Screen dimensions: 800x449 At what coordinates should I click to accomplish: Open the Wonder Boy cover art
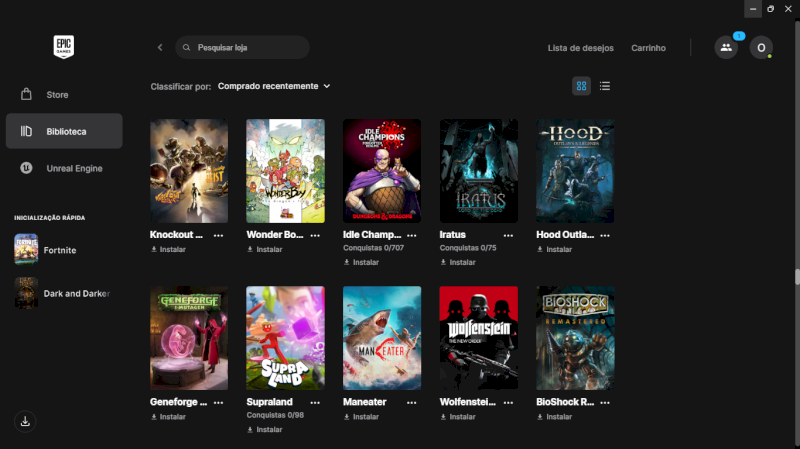(285, 171)
